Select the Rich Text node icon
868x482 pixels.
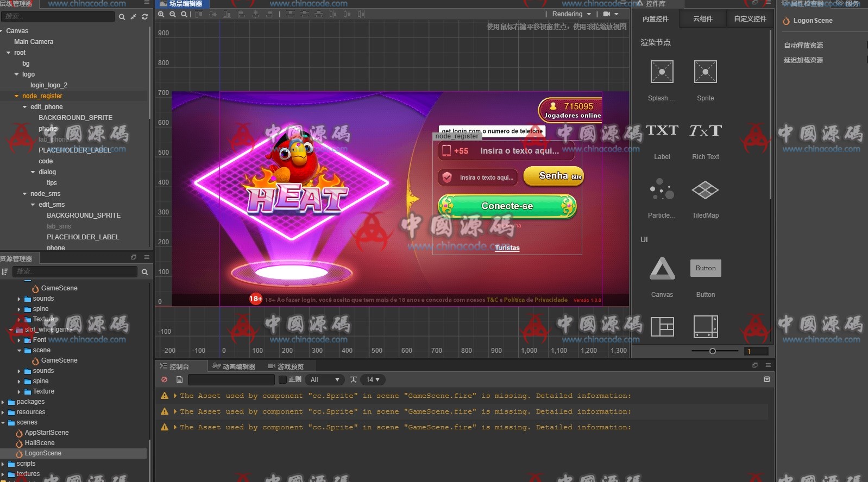[x=705, y=131]
